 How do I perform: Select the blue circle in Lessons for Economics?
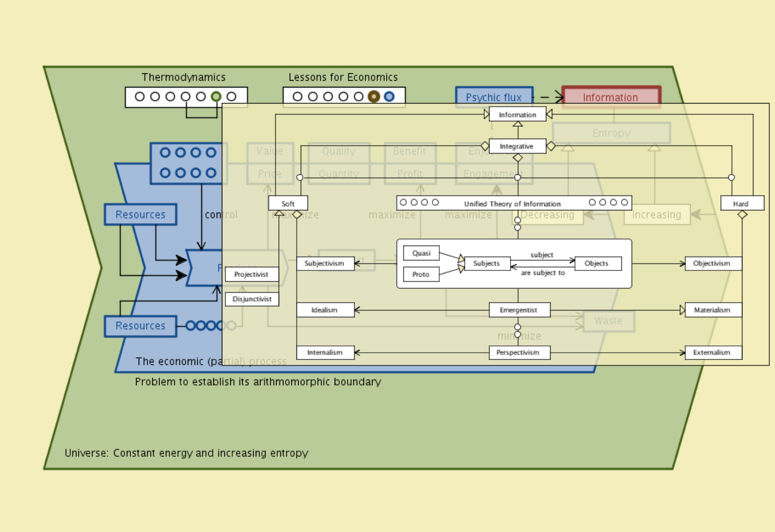389,96
